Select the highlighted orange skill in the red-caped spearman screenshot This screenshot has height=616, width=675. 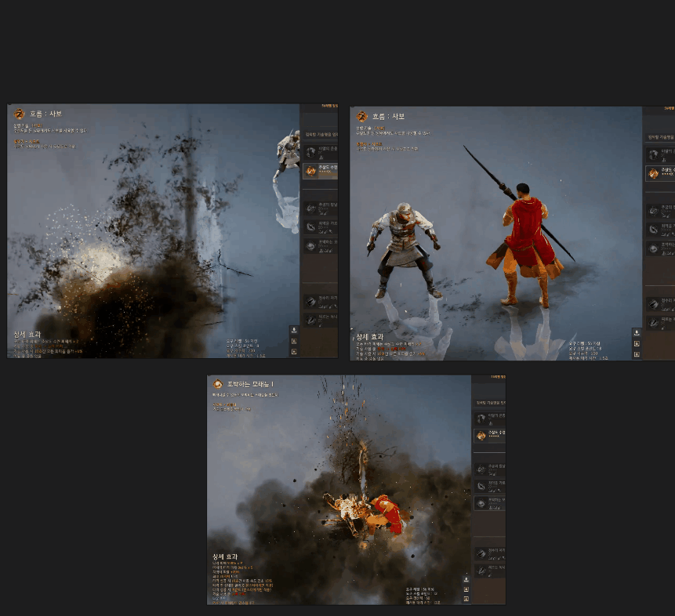click(x=660, y=173)
